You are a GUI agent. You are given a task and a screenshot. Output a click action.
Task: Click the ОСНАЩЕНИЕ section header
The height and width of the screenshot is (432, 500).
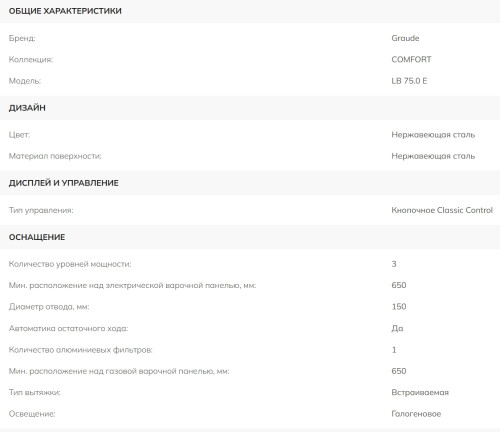pyautogui.click(x=250, y=237)
